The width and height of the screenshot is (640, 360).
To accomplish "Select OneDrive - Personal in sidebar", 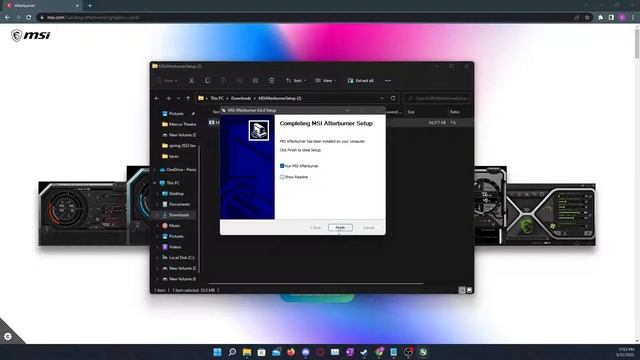I will 178,169.
